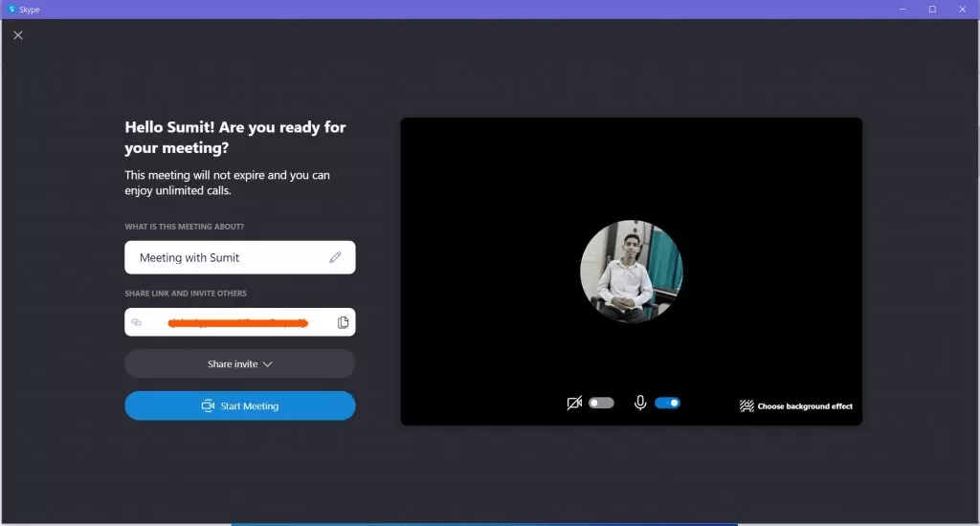
Task: Click the circular profile picture in preview
Action: coord(631,272)
